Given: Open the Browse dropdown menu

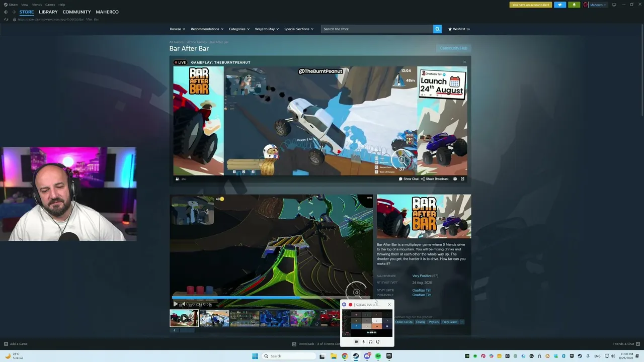Looking at the screenshot, I should click(x=177, y=29).
